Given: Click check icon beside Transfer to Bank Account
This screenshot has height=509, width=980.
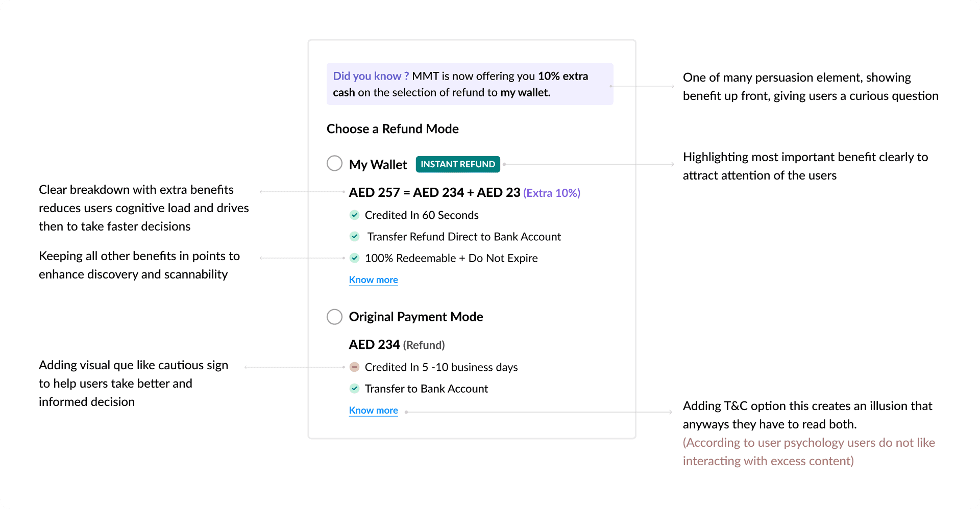Looking at the screenshot, I should pos(354,389).
